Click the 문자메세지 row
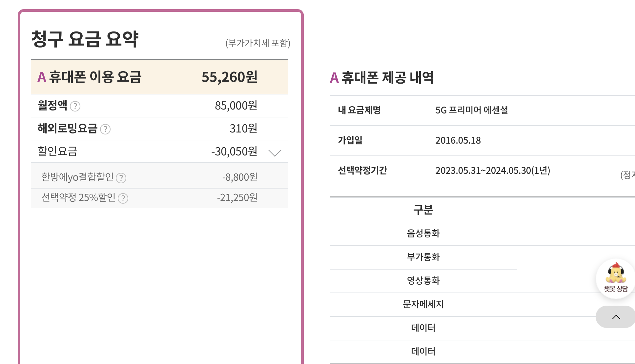The height and width of the screenshot is (364, 635). pyautogui.click(x=423, y=304)
